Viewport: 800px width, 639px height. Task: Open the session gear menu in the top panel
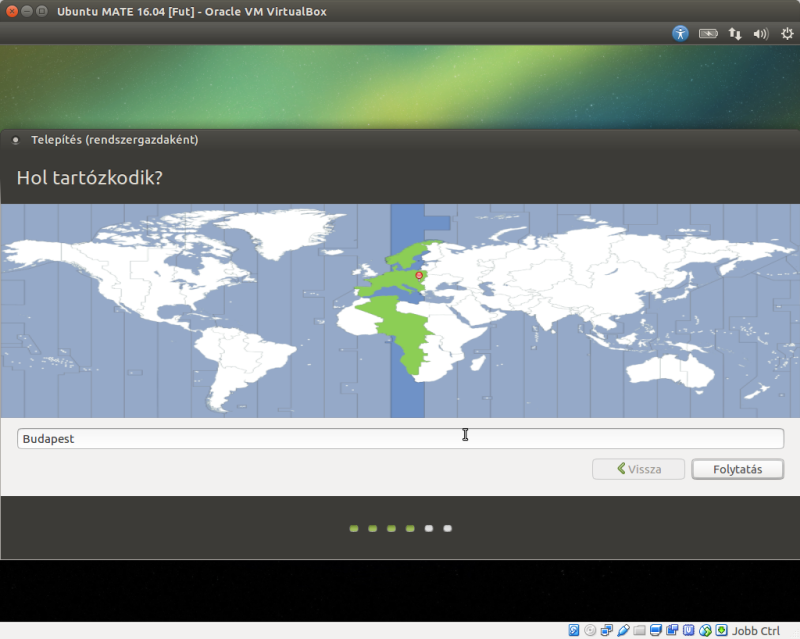point(787,34)
